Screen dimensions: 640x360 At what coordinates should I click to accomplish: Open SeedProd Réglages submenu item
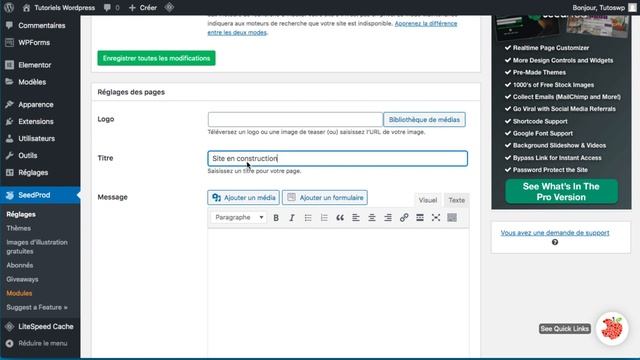pyautogui.click(x=21, y=214)
